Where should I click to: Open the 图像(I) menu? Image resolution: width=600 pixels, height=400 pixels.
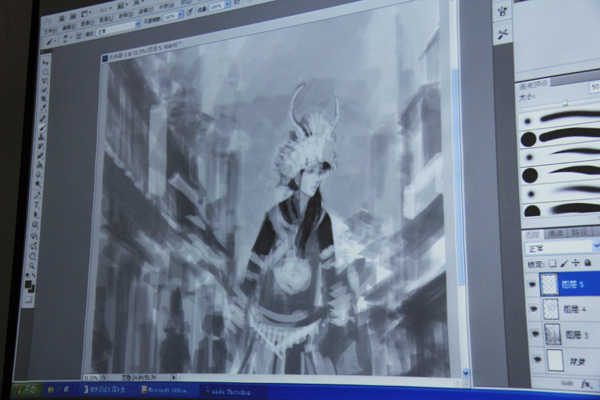click(88, 23)
